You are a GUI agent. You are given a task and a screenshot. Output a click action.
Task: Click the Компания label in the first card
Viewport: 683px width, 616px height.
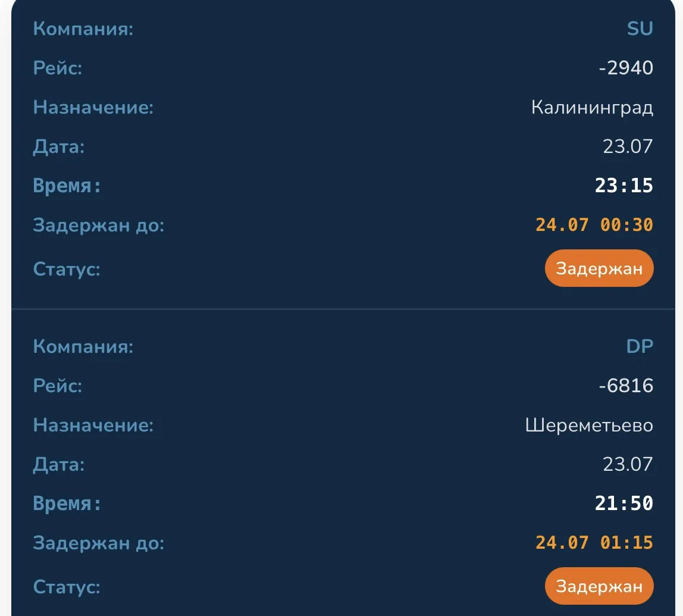[x=83, y=29]
